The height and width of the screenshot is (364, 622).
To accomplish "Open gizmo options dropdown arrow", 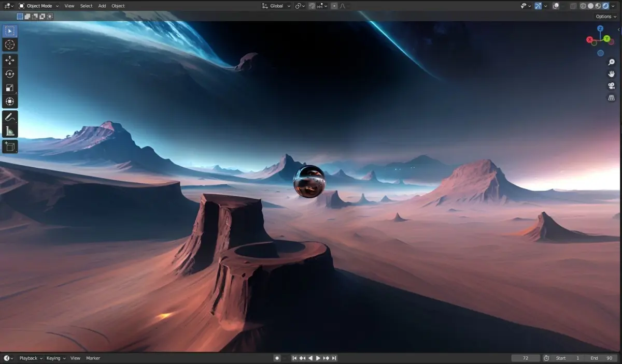I will 545,6.
